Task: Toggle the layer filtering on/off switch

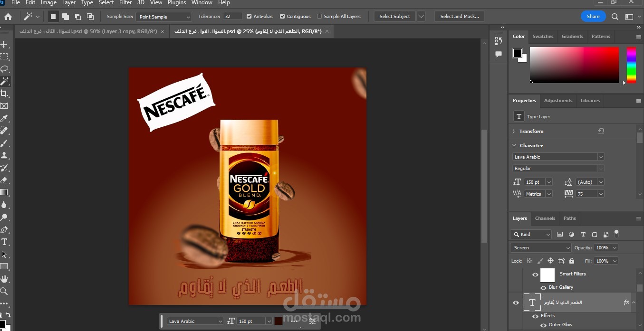Action: (x=616, y=233)
